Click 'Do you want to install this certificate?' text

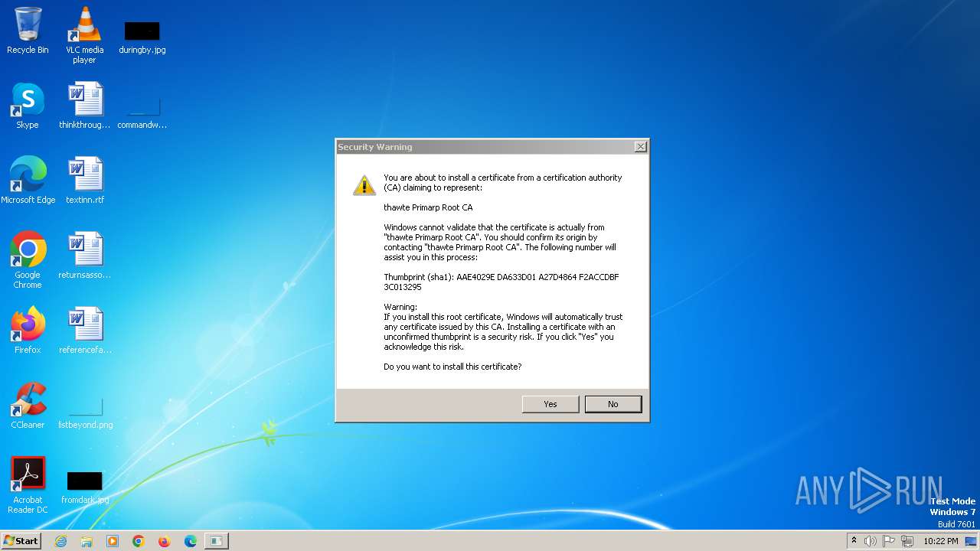point(452,367)
